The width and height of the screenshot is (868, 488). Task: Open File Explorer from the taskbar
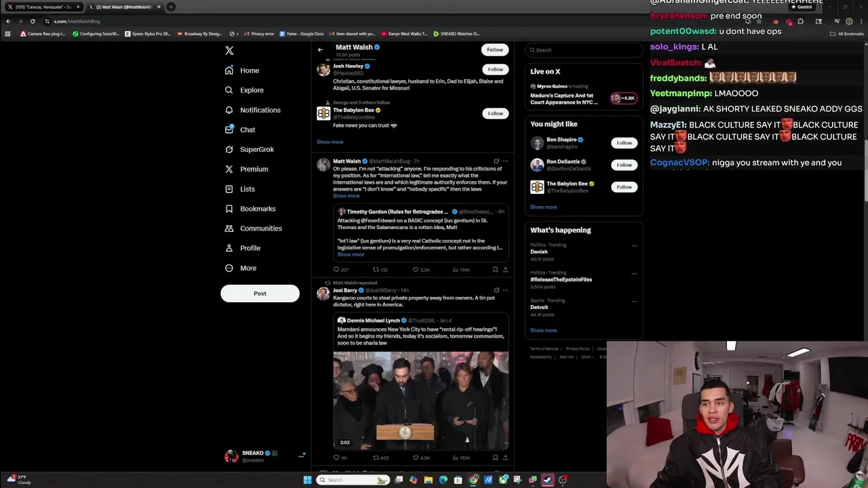pos(429,480)
